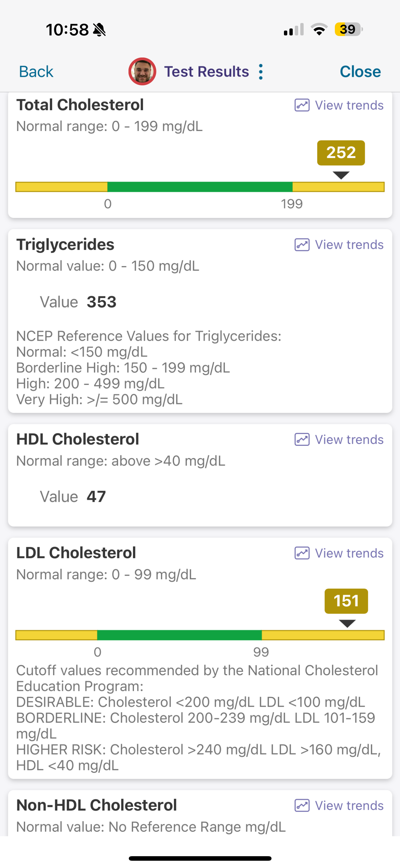
Task: Click trend chart icon for LDL Cholesterol
Action: click(x=302, y=553)
